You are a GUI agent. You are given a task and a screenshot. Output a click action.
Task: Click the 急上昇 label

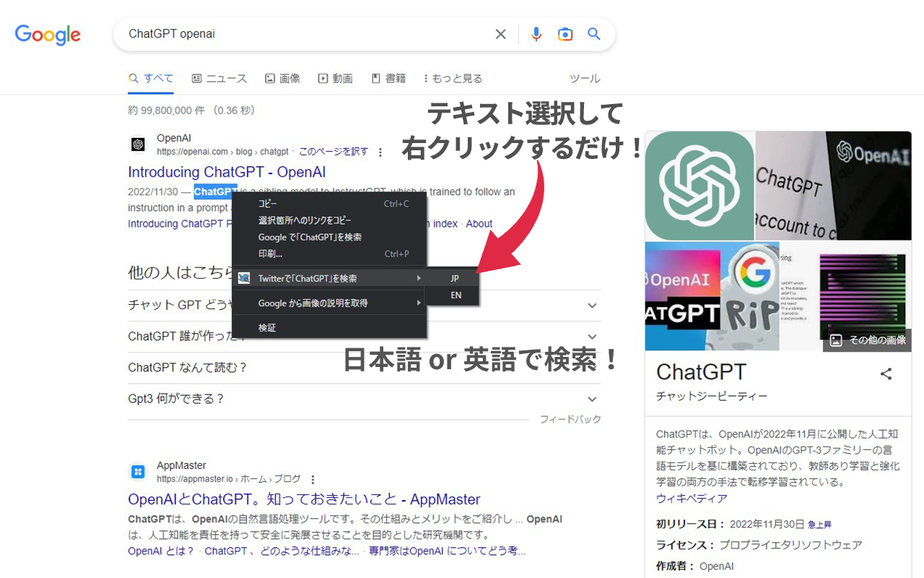[819, 525]
